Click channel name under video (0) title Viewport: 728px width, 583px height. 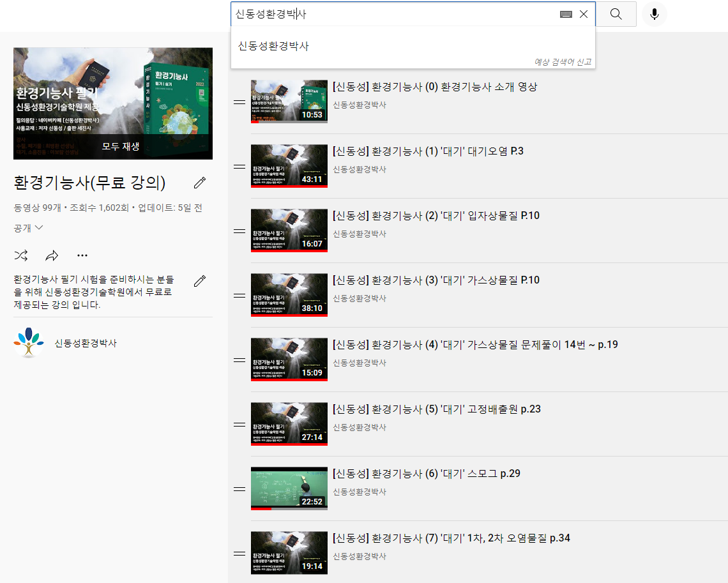pos(360,105)
